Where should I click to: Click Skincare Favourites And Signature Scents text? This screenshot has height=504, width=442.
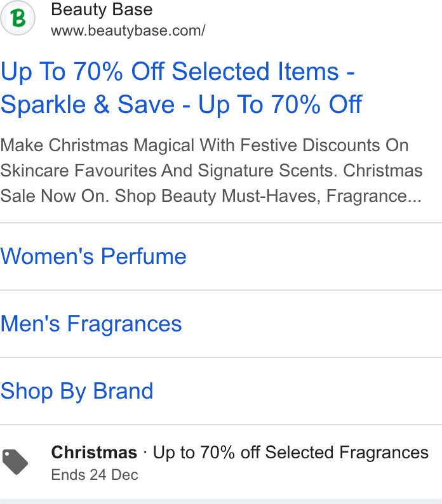[x=169, y=170]
